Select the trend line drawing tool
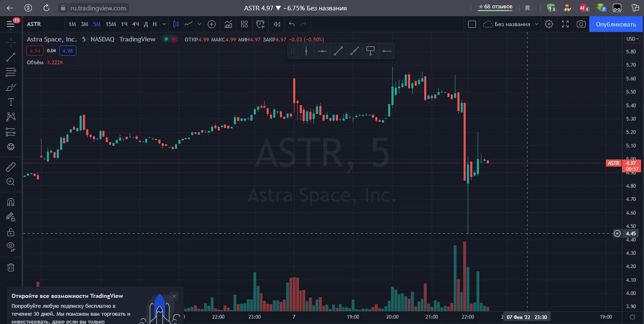 [x=11, y=58]
